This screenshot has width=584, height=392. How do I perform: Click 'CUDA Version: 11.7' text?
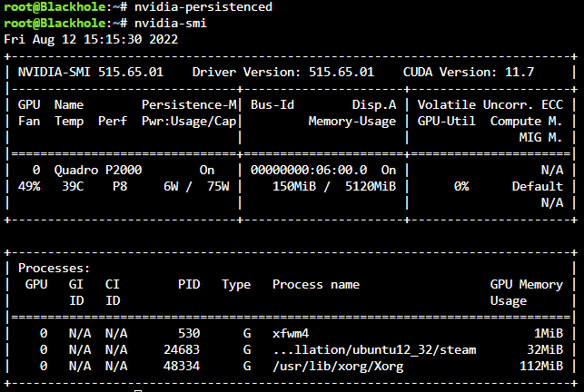469,72
